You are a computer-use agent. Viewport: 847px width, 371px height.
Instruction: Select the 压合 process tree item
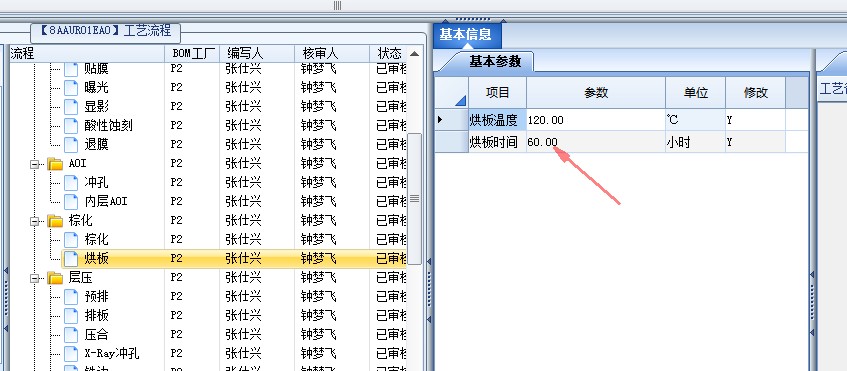pyautogui.click(x=96, y=335)
